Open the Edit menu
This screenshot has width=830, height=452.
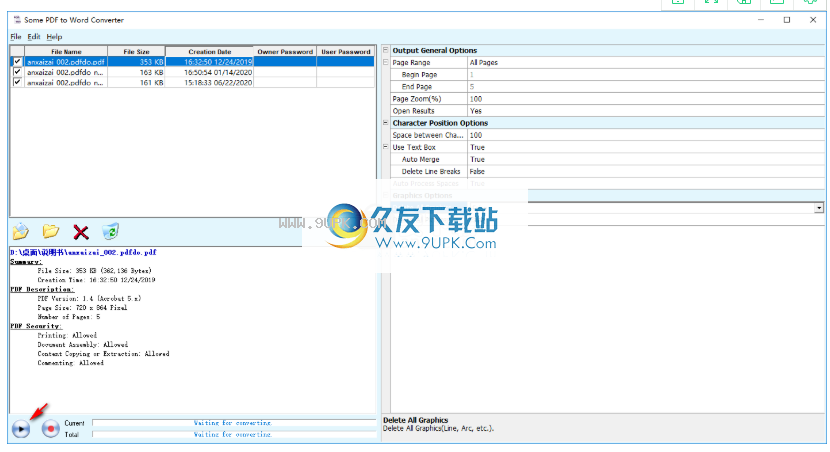pos(34,37)
